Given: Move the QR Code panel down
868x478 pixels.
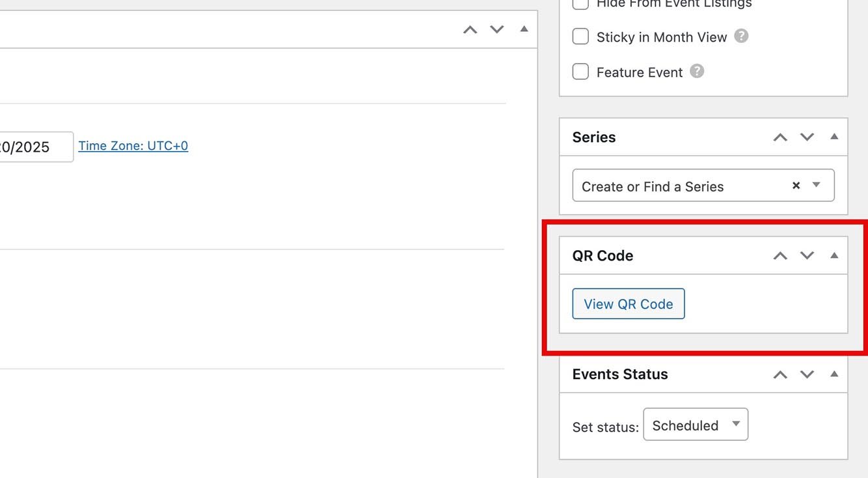Looking at the screenshot, I should coord(807,256).
